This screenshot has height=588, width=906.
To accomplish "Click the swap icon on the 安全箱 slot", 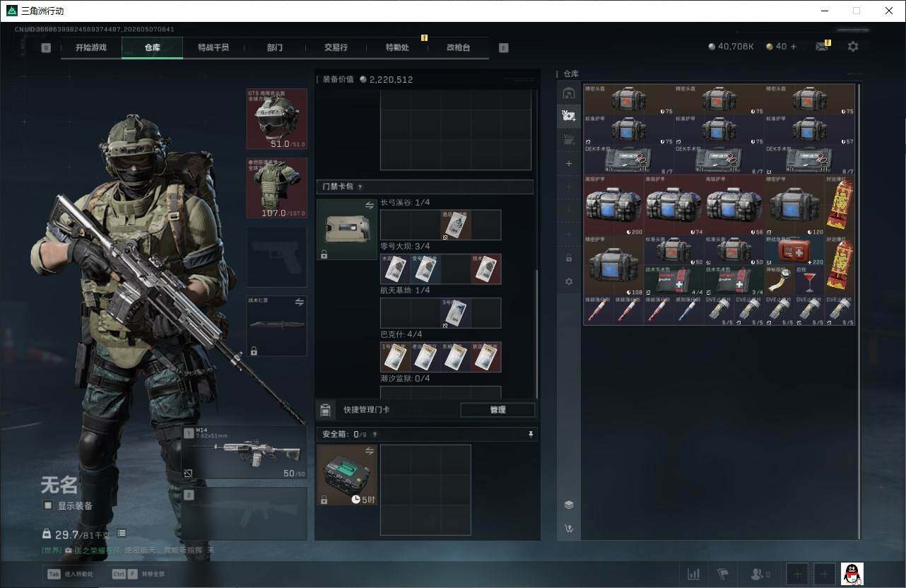I will point(370,451).
